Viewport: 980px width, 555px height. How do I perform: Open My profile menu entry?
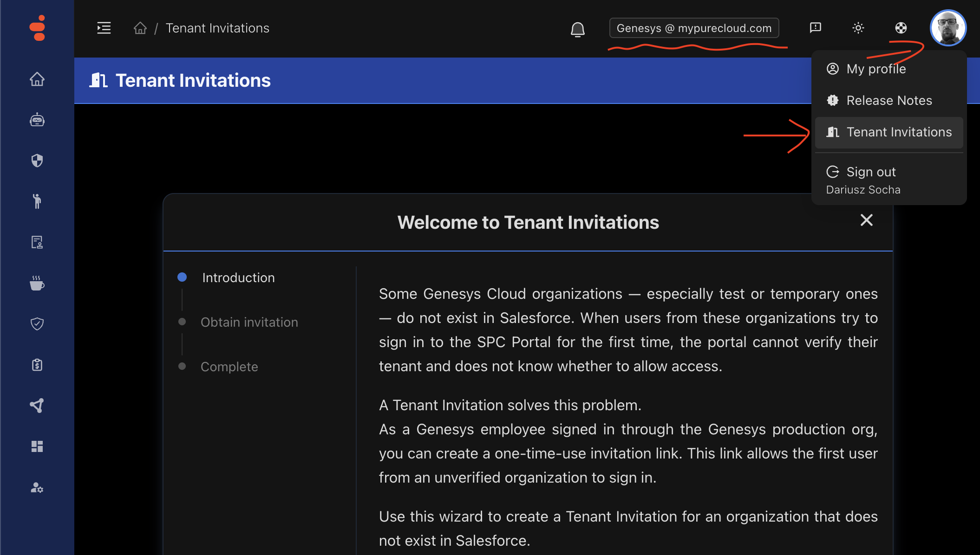[875, 69]
